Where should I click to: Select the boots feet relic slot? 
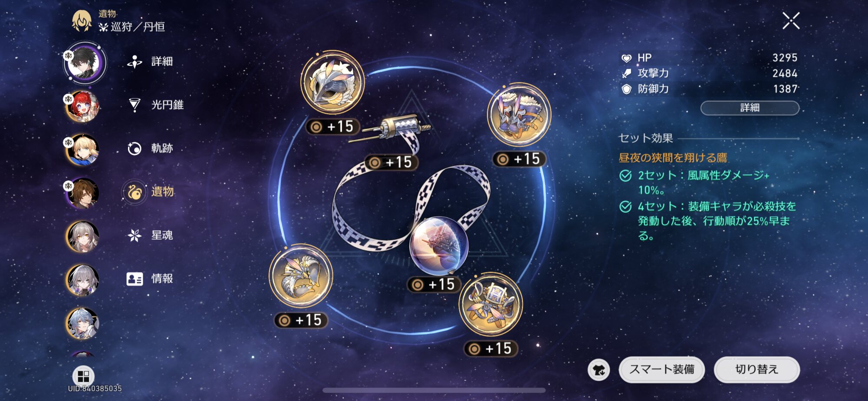click(519, 115)
